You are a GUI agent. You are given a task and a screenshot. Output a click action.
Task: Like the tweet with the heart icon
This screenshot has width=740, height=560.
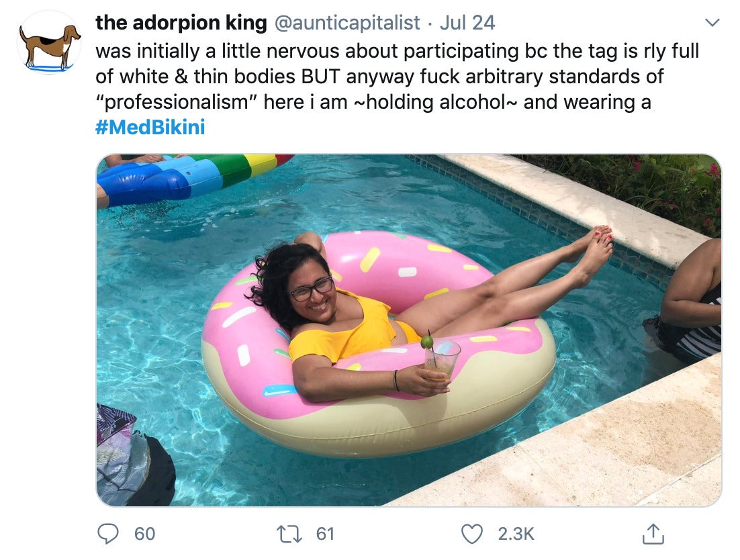click(x=471, y=534)
